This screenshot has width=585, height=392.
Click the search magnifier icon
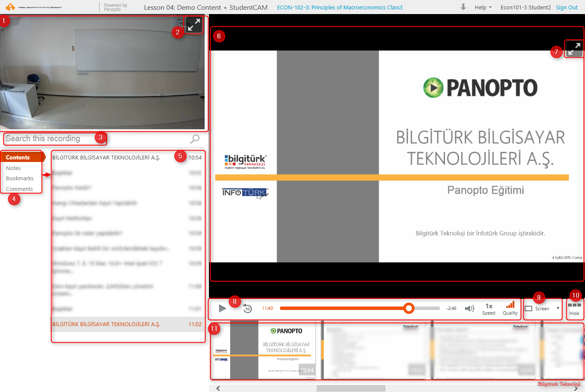point(195,139)
